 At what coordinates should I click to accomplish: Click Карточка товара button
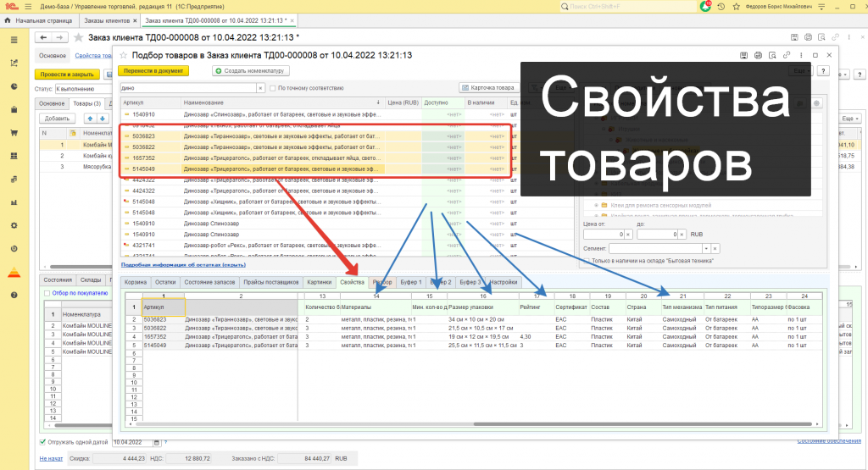(489, 87)
